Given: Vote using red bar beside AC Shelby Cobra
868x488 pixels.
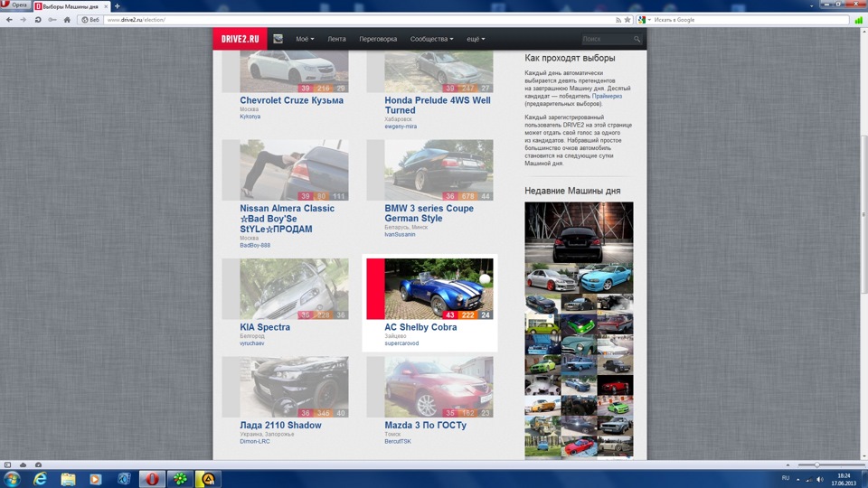Looking at the screenshot, I should pyautogui.click(x=375, y=289).
